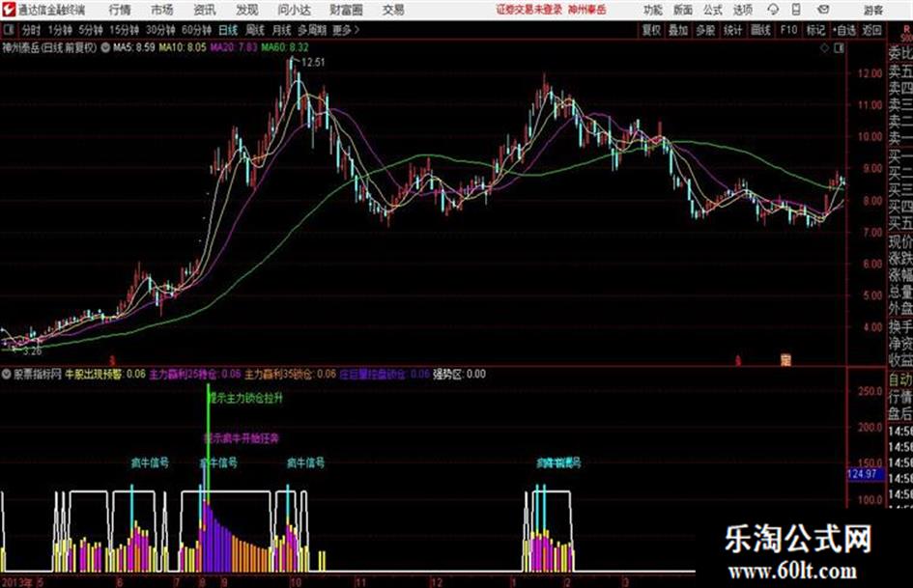Click the 画线 draw line toolbar button

pos(760,30)
